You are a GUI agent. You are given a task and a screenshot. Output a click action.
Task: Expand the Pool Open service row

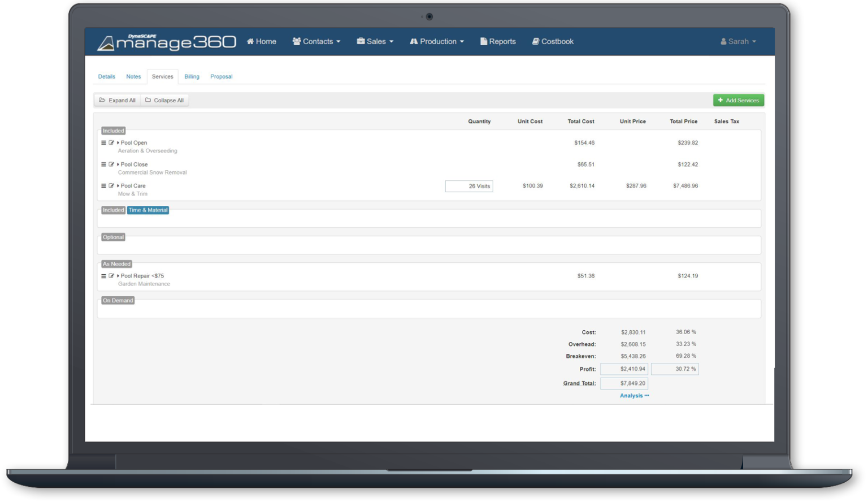coord(118,143)
